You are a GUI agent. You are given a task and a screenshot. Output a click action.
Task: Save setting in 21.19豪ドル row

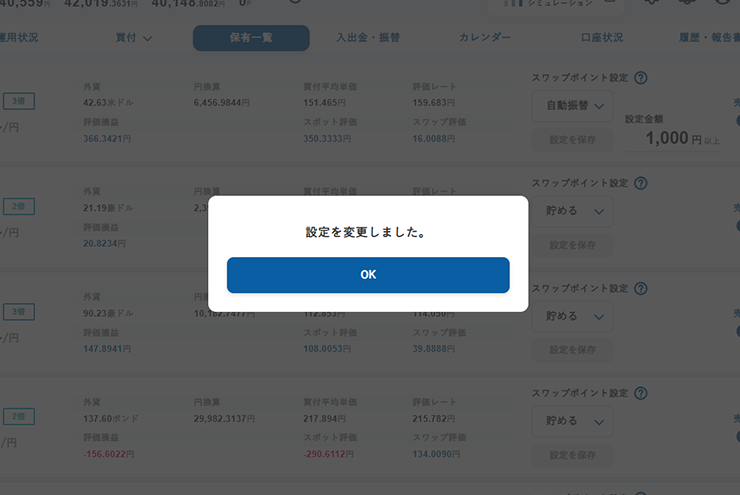[572, 245]
